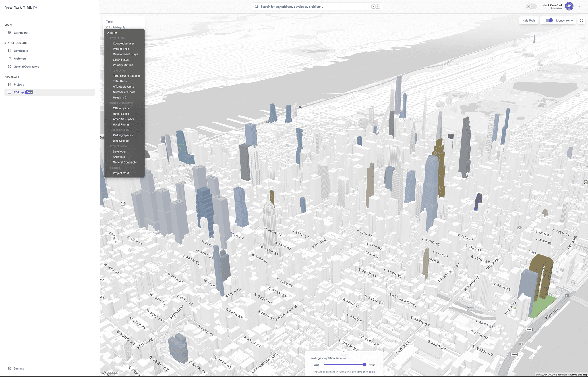The width and height of the screenshot is (588, 377).
Task: Click the Hide Tools button
Action: coord(529,20)
